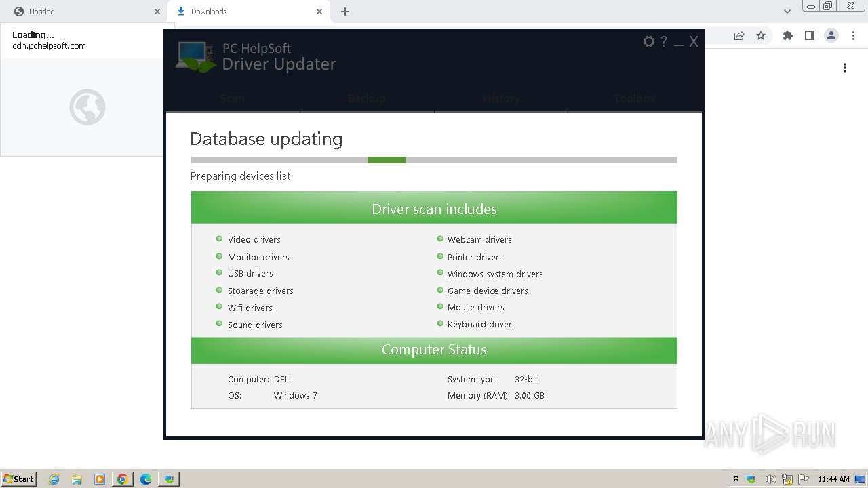The image size is (868, 488).
Task: Open media player from taskbar
Action: coord(100,479)
